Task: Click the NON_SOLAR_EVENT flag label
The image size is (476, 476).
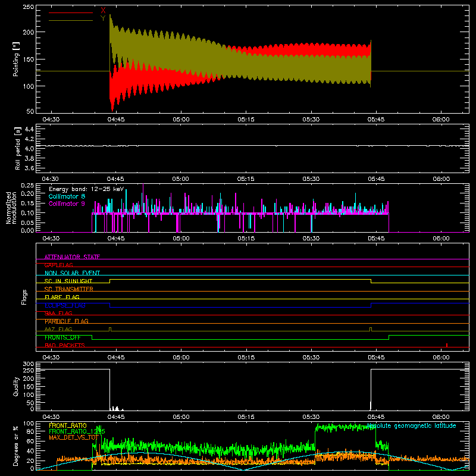Action: pyautogui.click(x=72, y=273)
